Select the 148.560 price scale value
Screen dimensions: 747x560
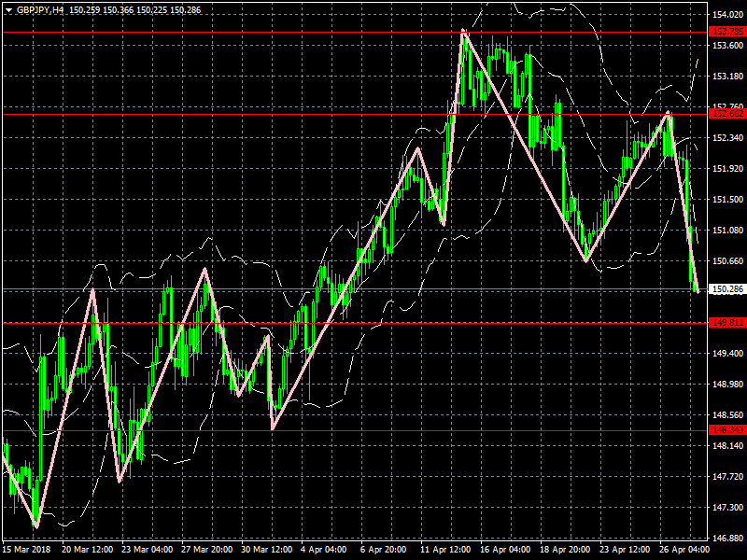click(727, 415)
